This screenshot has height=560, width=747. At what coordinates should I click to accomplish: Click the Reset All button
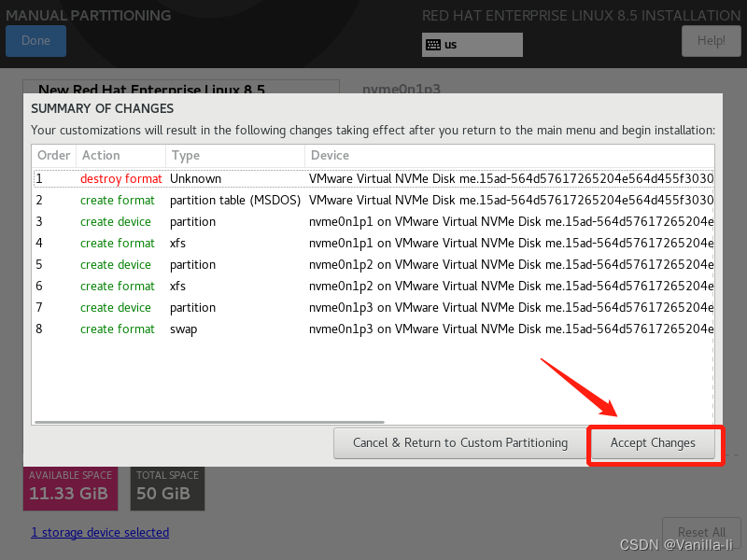click(x=701, y=532)
